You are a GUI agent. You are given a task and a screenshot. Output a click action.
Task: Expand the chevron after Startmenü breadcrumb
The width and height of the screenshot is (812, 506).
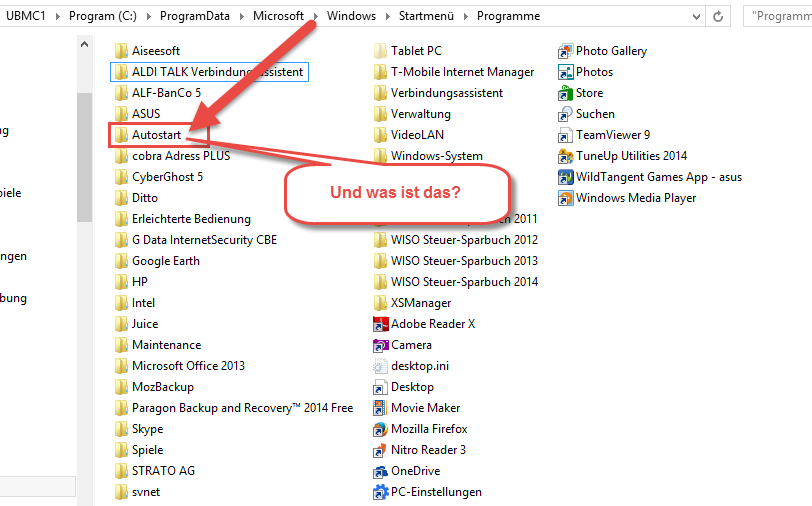click(x=466, y=17)
